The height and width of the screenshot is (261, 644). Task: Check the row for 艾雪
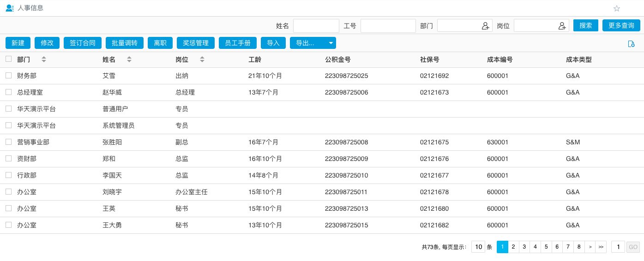8,76
